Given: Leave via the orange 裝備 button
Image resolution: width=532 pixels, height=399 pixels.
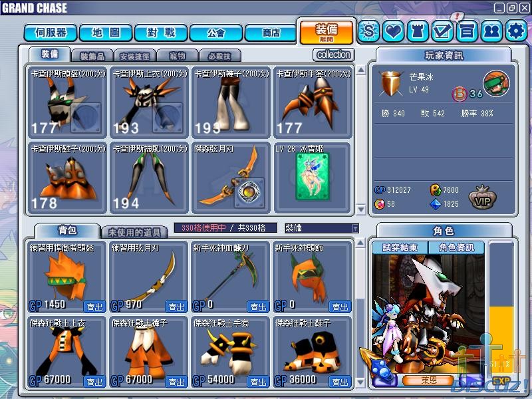Looking at the screenshot, I should click(x=327, y=32).
